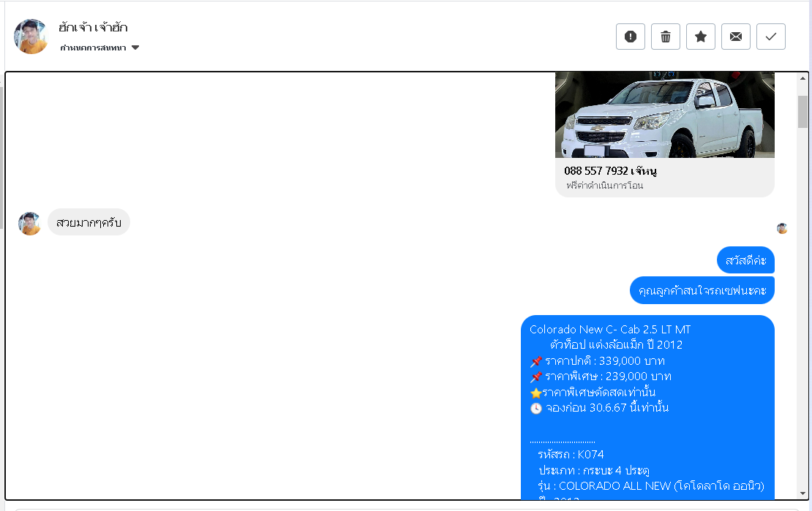Select the สวัสดีค่ะ message bubble
812x511 pixels.
point(745,260)
